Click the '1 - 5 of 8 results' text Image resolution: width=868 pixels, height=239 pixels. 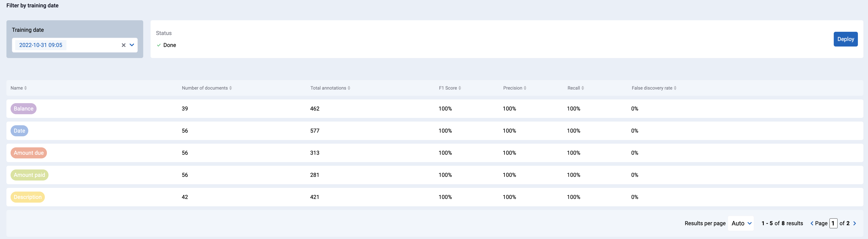point(782,224)
